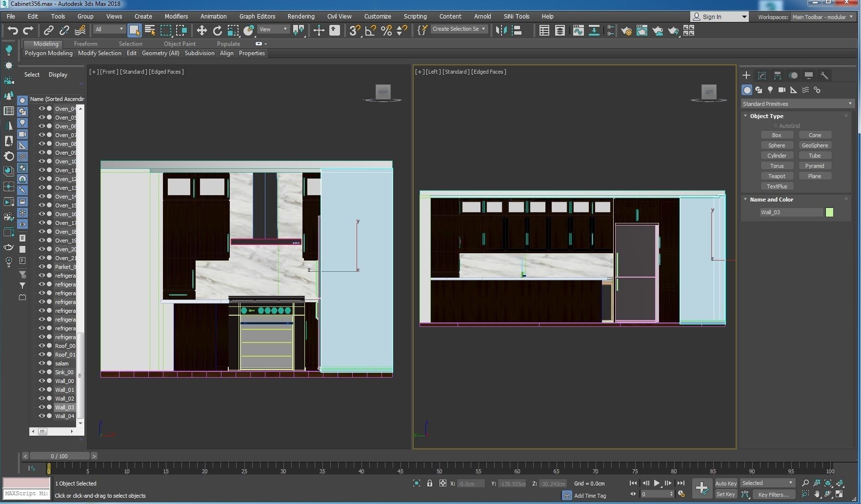Image resolution: width=861 pixels, height=504 pixels.
Task: Open the key filter Selected dropdown
Action: pos(767,483)
